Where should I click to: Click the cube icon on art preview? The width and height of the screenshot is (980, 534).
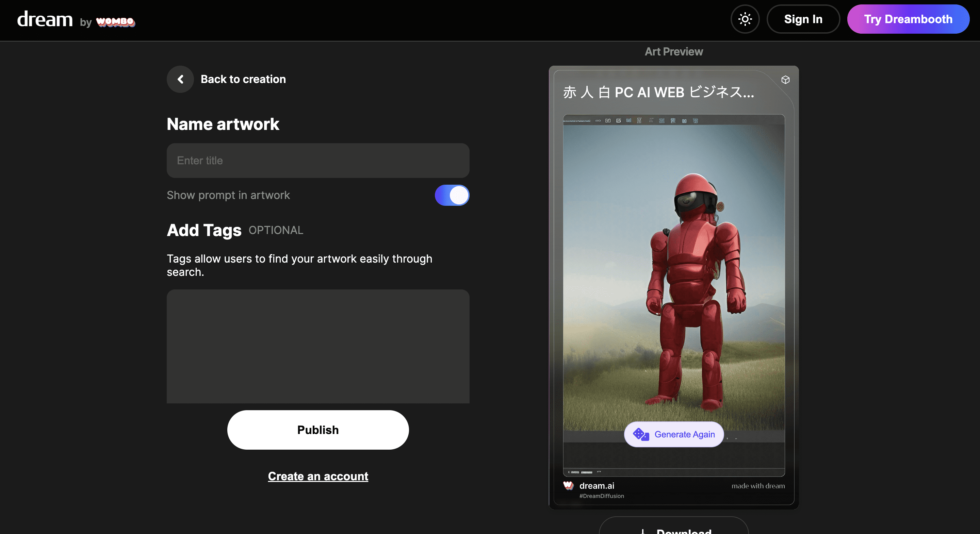point(785,80)
